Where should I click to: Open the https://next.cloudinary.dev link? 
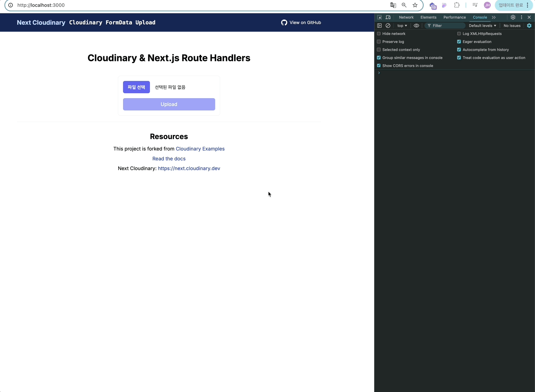189,168
